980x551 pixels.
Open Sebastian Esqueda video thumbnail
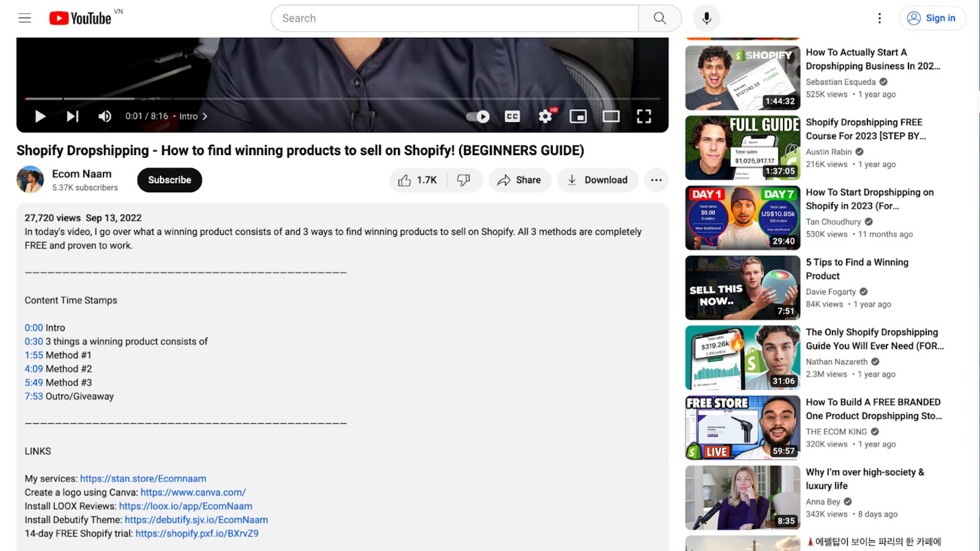(x=743, y=78)
